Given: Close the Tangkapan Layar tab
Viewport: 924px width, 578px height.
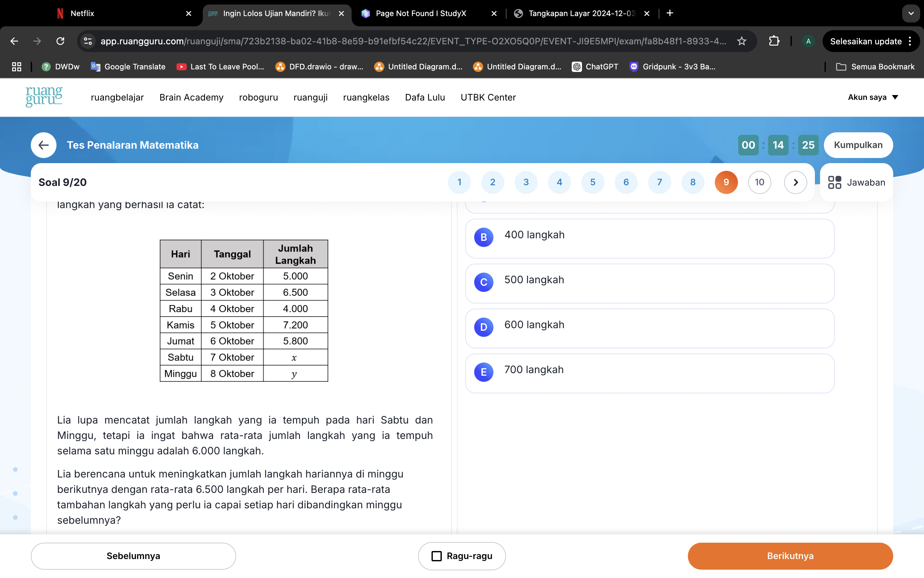Looking at the screenshot, I should (647, 13).
